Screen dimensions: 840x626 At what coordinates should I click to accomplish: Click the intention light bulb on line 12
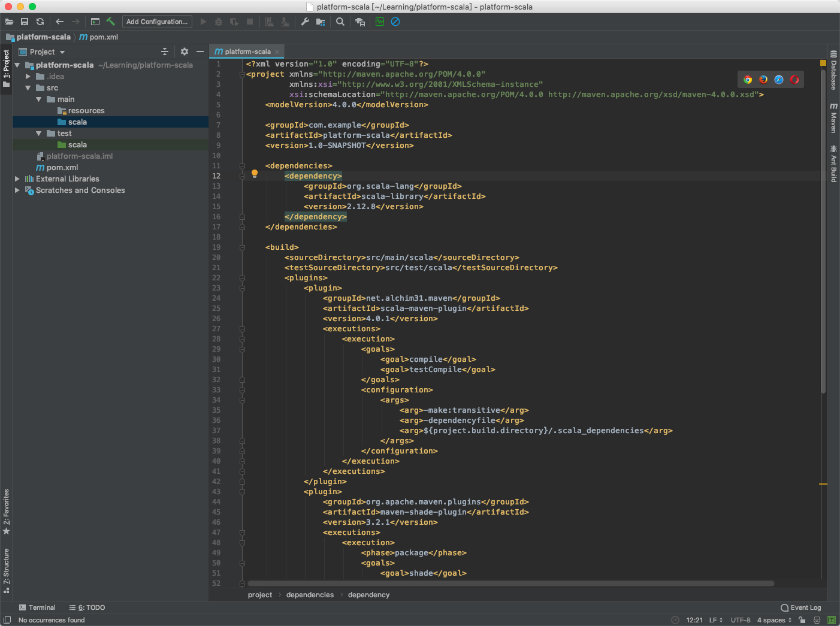(x=255, y=174)
